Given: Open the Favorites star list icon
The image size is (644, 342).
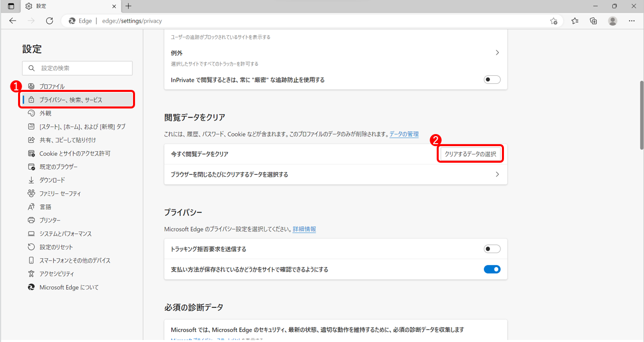Looking at the screenshot, I should click(575, 21).
